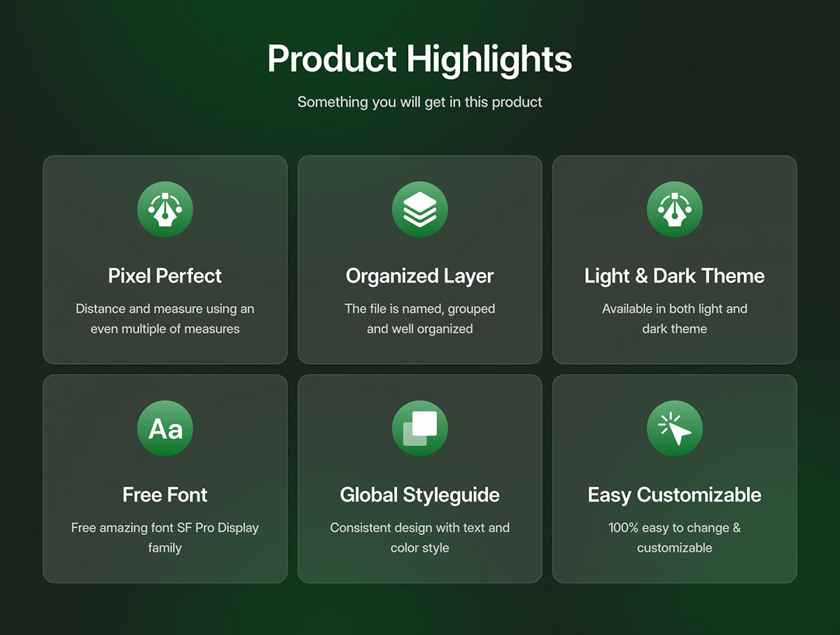Image resolution: width=840 pixels, height=635 pixels.
Task: Click "100% easy to change &" description
Action: tap(675, 528)
